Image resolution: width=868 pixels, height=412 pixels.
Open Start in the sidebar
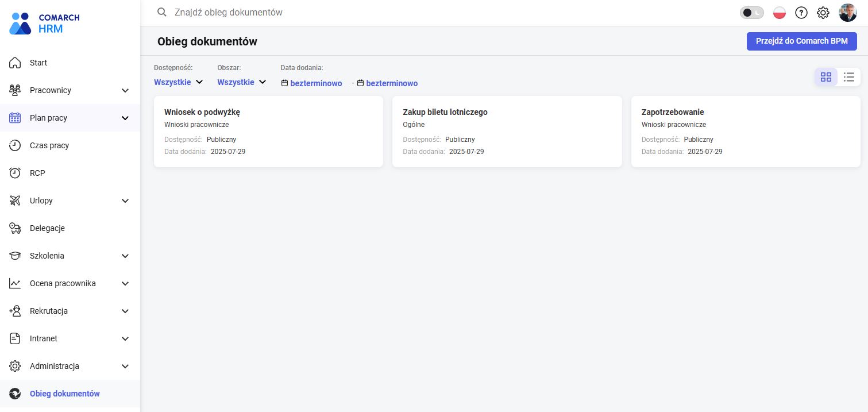click(x=70, y=63)
